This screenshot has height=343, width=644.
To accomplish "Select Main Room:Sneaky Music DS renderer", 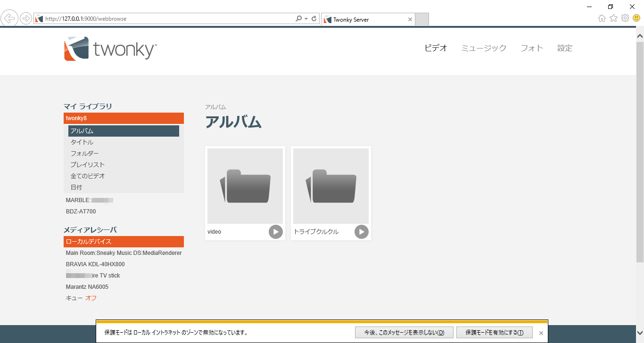I will (x=124, y=253).
